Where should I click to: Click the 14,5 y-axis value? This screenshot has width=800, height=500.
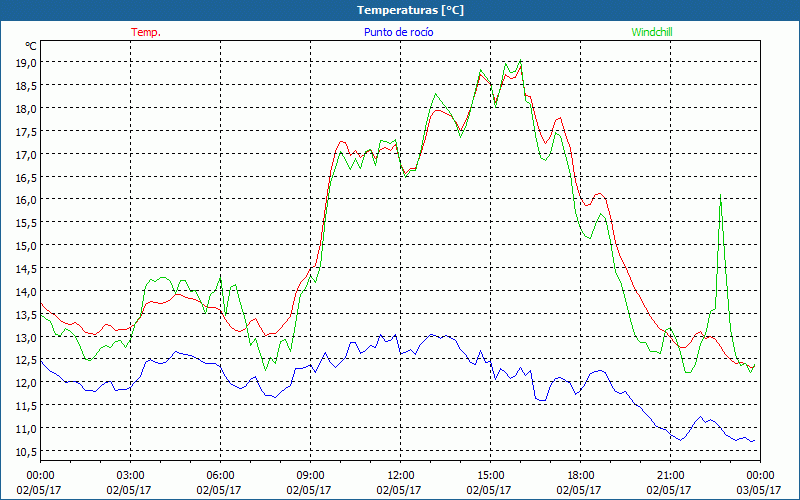pos(27,268)
